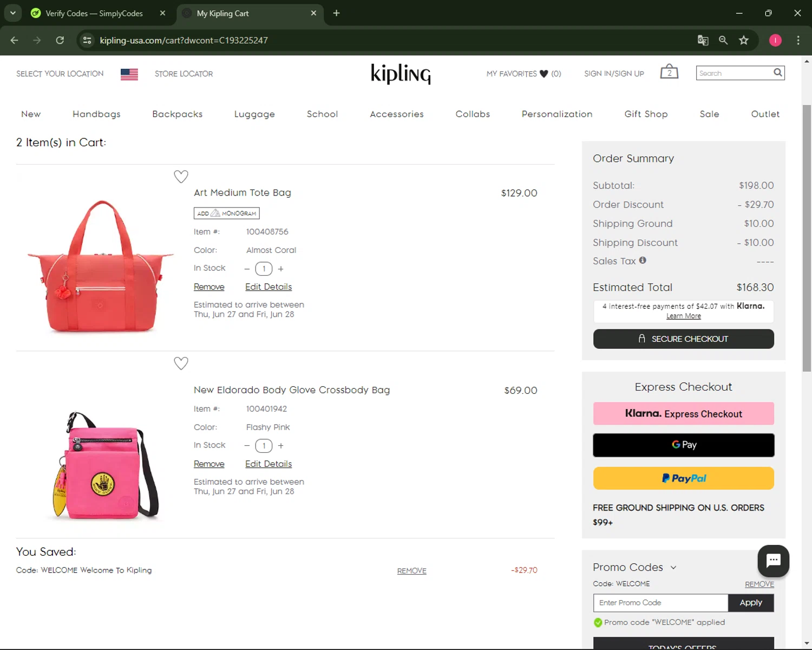The image size is (812, 650).
Task: Open the Backpacks menu
Action: click(x=178, y=114)
